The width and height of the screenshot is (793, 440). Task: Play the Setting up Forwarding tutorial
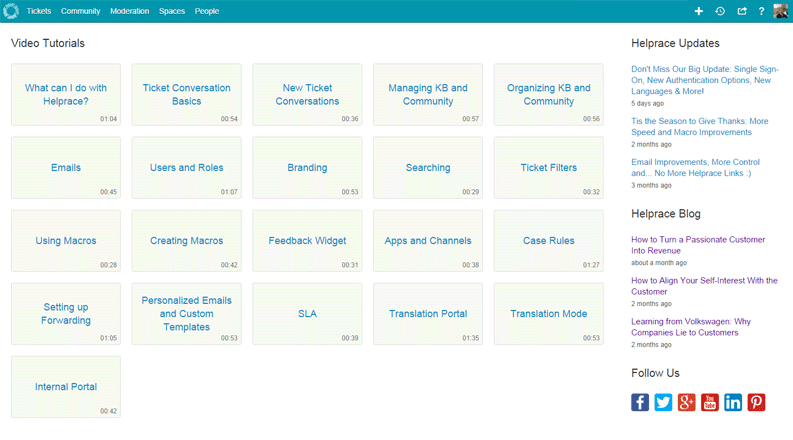pyautogui.click(x=66, y=314)
